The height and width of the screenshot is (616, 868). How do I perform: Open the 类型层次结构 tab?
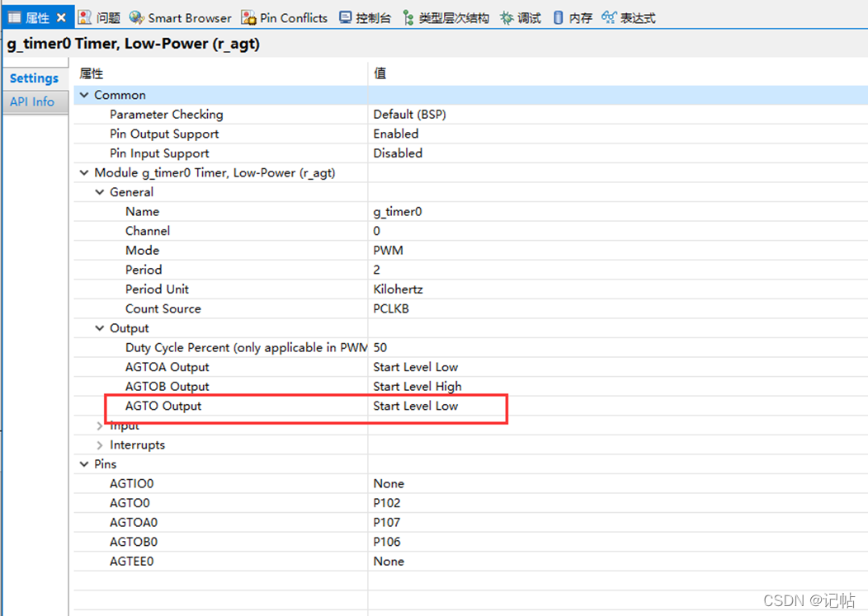click(454, 17)
